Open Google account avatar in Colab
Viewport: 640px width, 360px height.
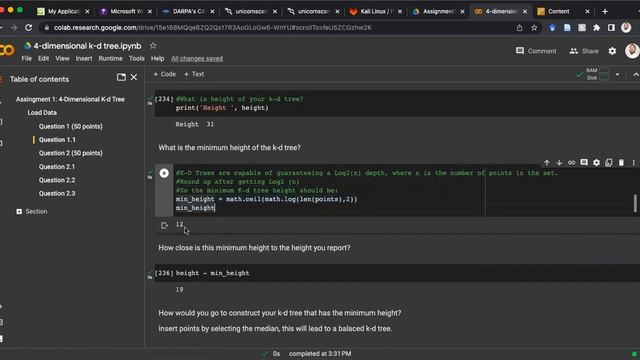[632, 51]
